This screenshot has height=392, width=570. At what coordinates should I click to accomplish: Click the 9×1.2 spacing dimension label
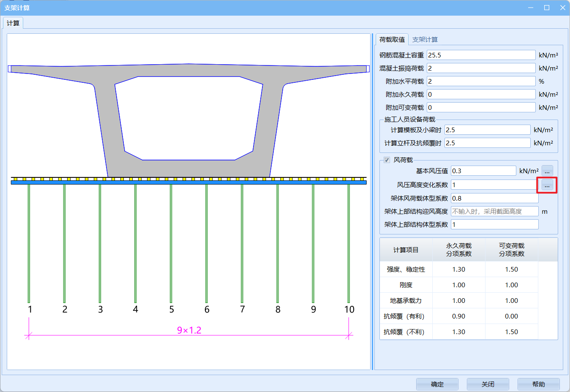click(189, 330)
